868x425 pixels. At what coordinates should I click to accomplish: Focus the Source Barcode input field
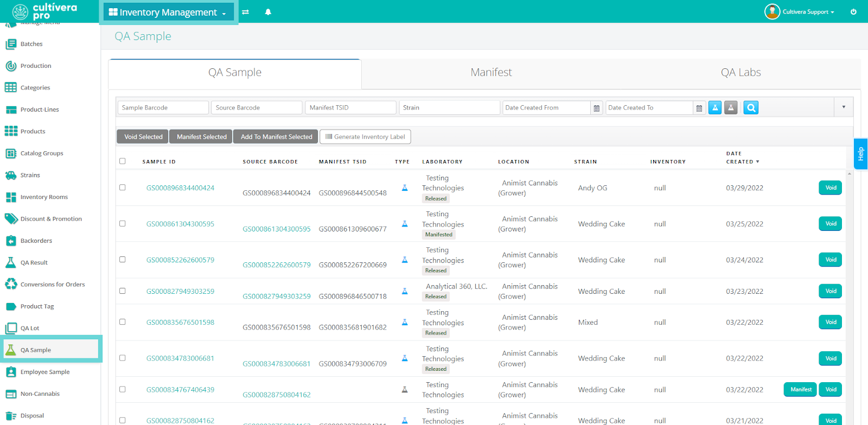(x=257, y=108)
